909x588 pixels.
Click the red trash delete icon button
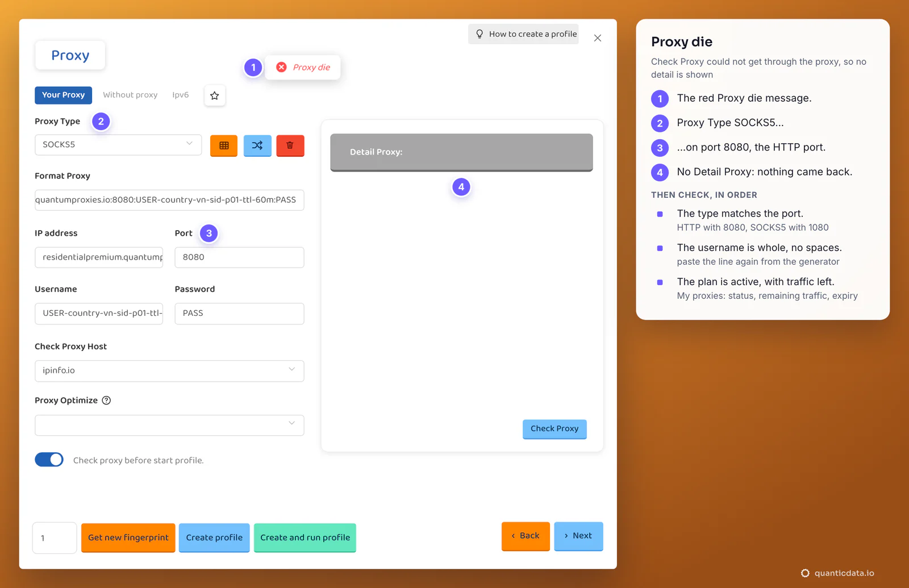click(x=290, y=145)
